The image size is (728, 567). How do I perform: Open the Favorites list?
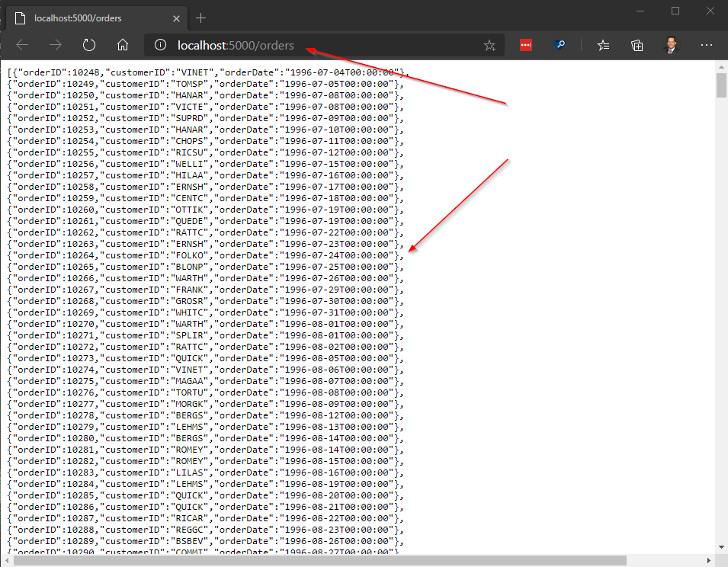[x=603, y=45]
